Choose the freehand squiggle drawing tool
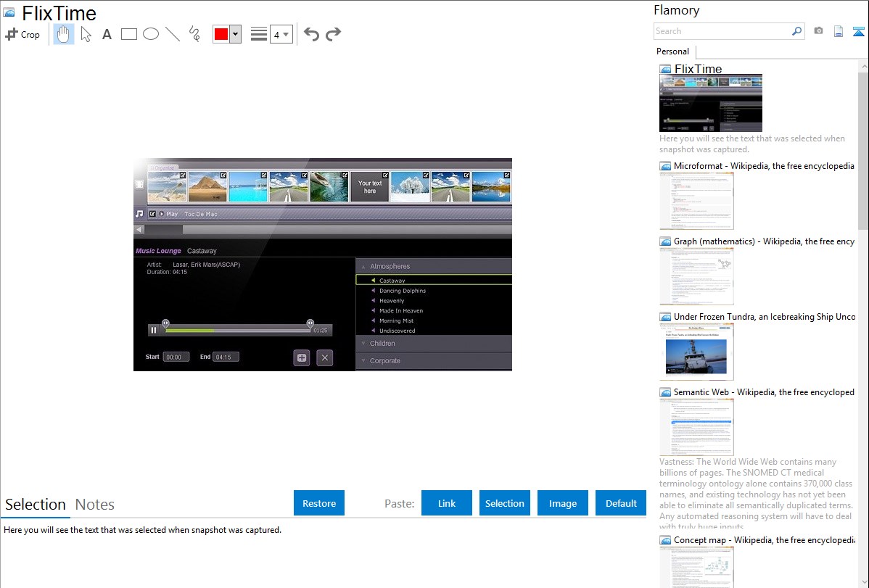This screenshot has width=869, height=588. coord(194,34)
